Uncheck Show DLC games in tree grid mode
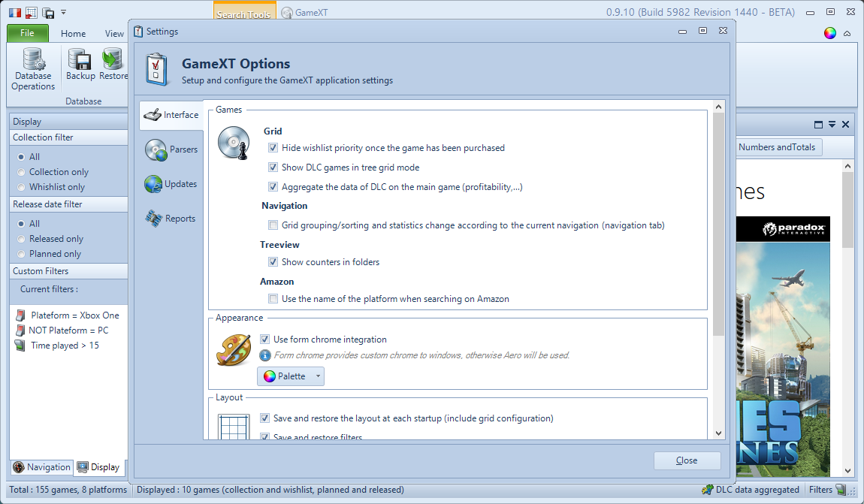 (273, 167)
